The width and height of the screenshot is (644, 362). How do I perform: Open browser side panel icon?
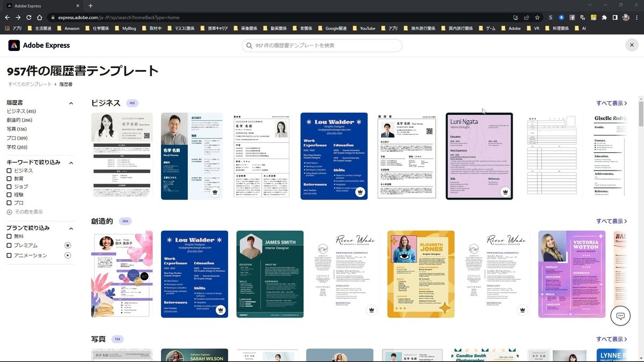(615, 17)
